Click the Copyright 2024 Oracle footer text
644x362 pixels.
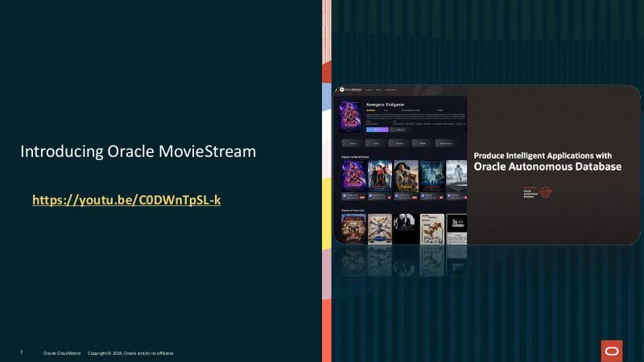pos(130,353)
